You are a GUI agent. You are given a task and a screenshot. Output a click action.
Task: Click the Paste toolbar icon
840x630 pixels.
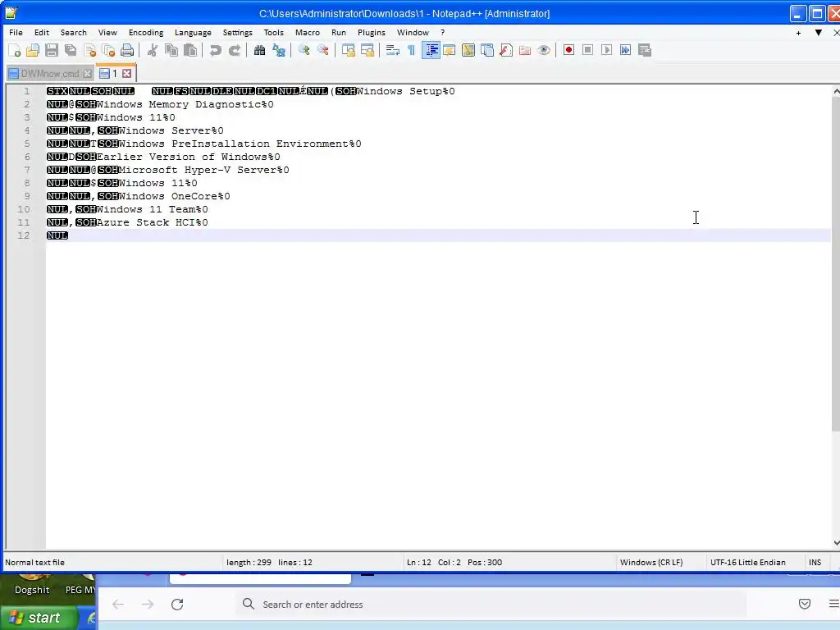pos(190,50)
